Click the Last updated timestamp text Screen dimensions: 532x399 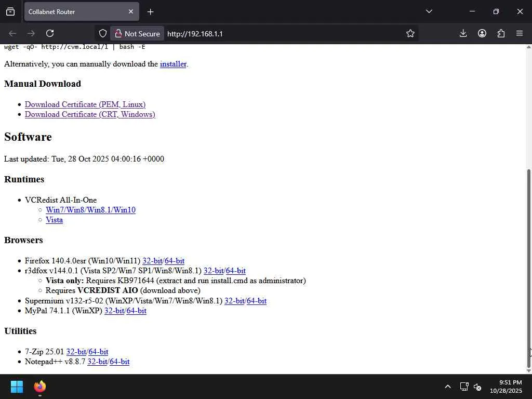(x=84, y=159)
